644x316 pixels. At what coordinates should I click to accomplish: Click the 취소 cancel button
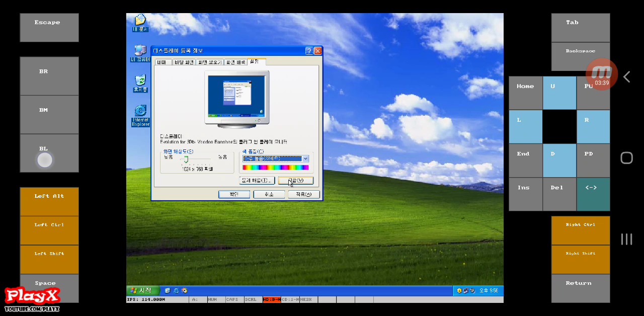click(269, 194)
